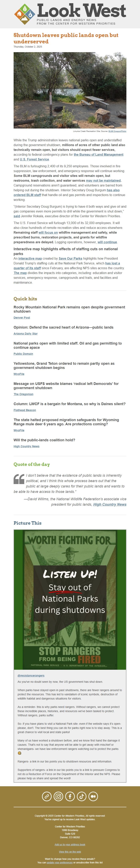
Task: Open the Save Our Parks link
Action: click(x=71, y=258)
